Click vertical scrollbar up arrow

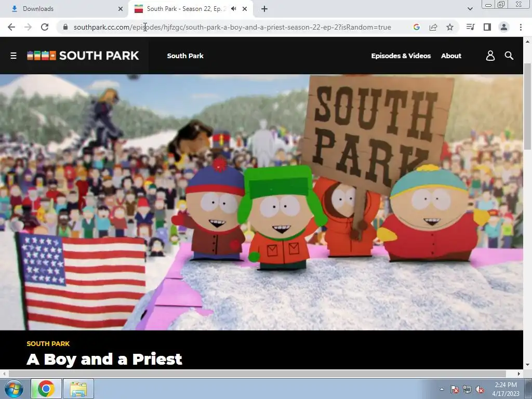528,42
